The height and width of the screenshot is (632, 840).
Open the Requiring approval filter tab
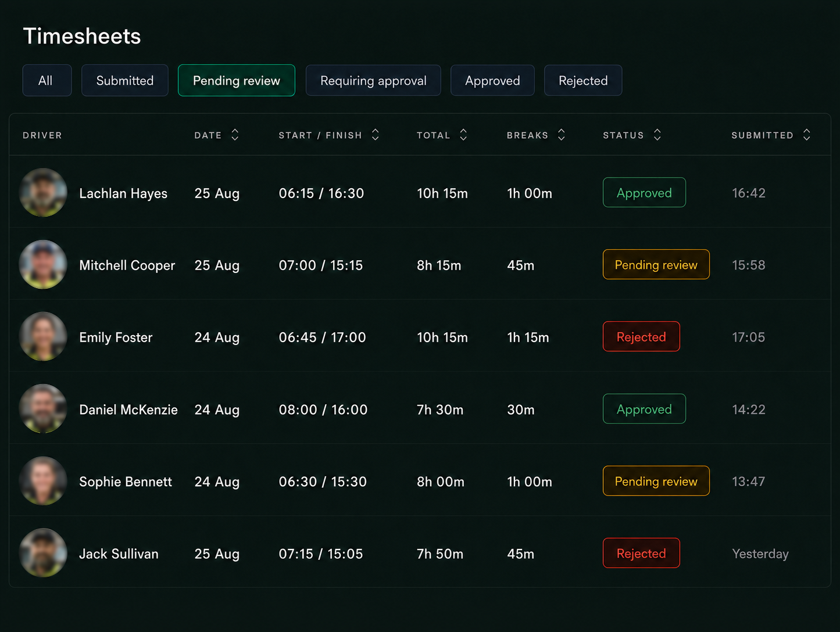(x=373, y=80)
